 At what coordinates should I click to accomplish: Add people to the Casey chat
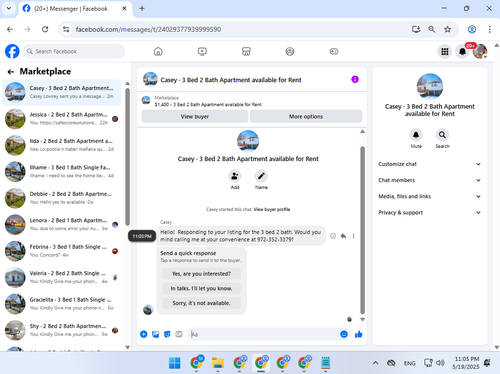[235, 176]
